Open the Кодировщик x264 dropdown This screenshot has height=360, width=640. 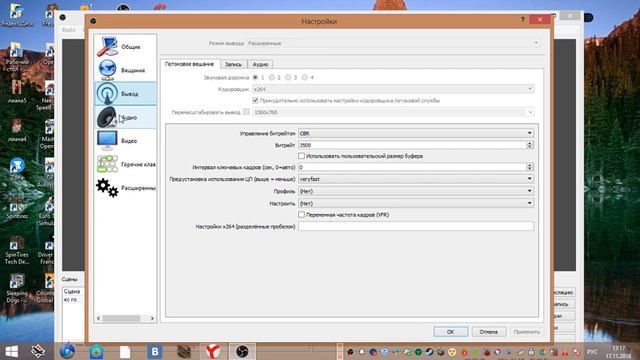tap(393, 89)
